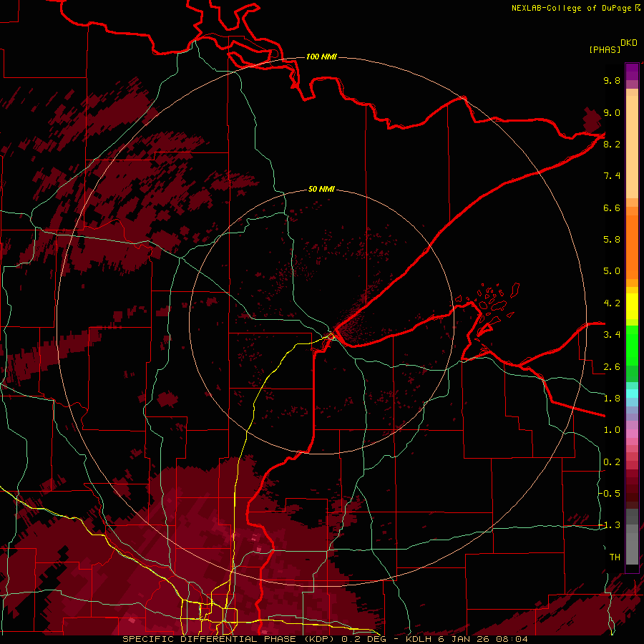
Task: Click the 6.6 value on the color scale
Action: click(612, 208)
